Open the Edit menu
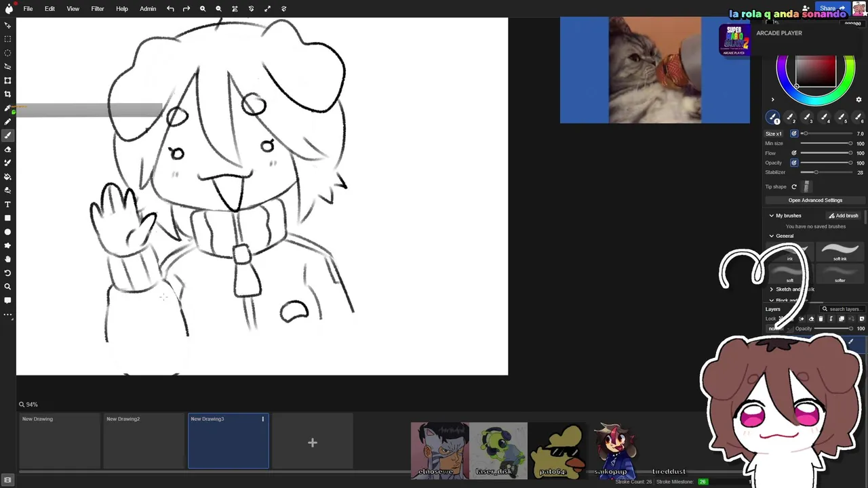Viewport: 868px width, 488px height. click(x=50, y=9)
